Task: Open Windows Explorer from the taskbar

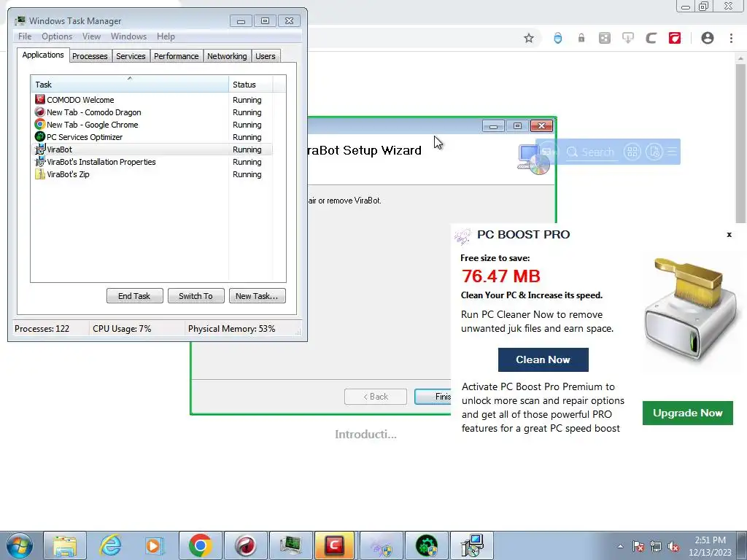Action: pyautogui.click(x=65, y=545)
